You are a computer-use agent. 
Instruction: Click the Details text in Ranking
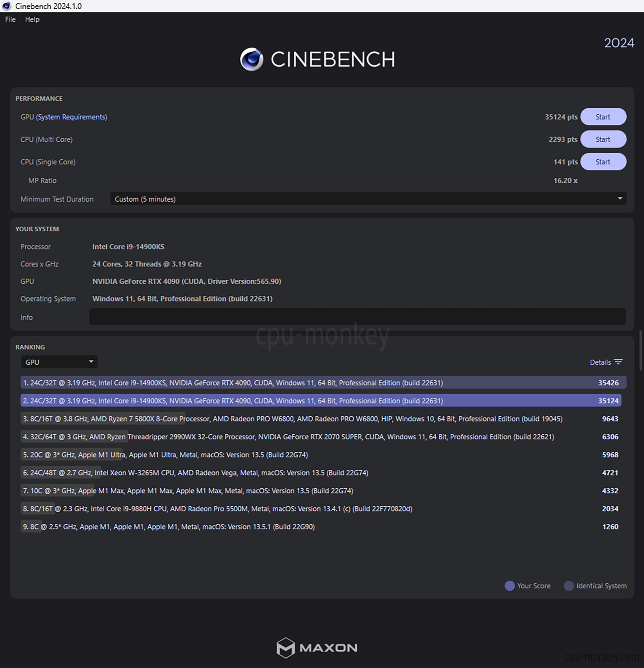click(600, 362)
